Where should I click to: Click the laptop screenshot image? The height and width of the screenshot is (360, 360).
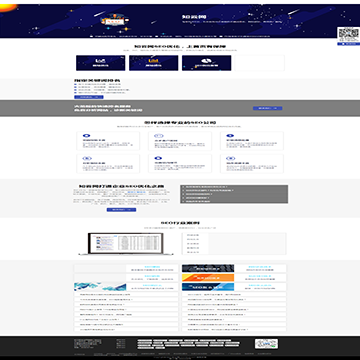pos(126,244)
